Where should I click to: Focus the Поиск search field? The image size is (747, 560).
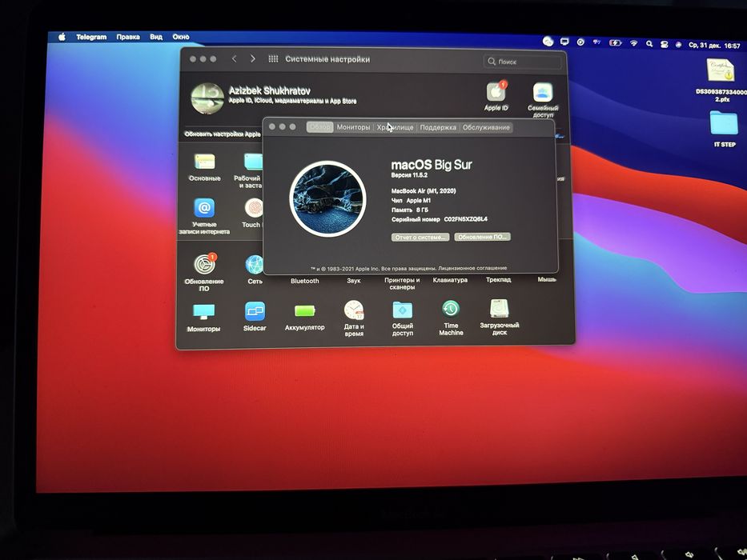click(x=523, y=62)
